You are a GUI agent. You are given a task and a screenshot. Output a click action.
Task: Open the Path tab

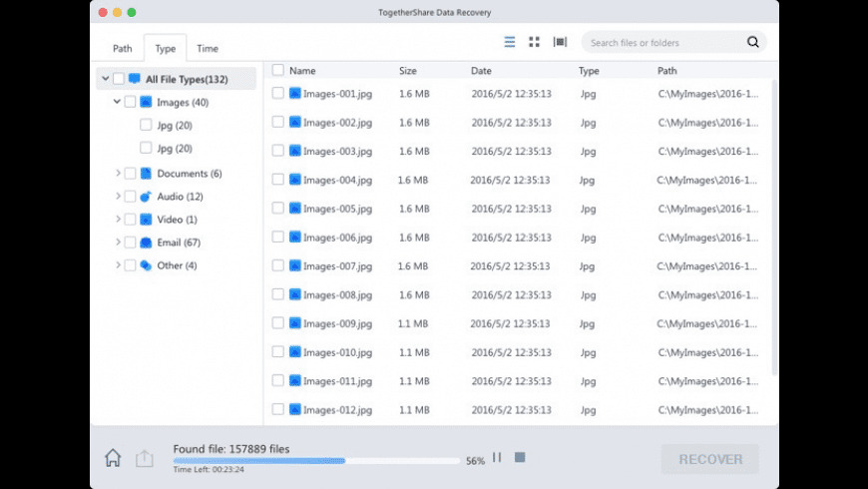pos(123,48)
